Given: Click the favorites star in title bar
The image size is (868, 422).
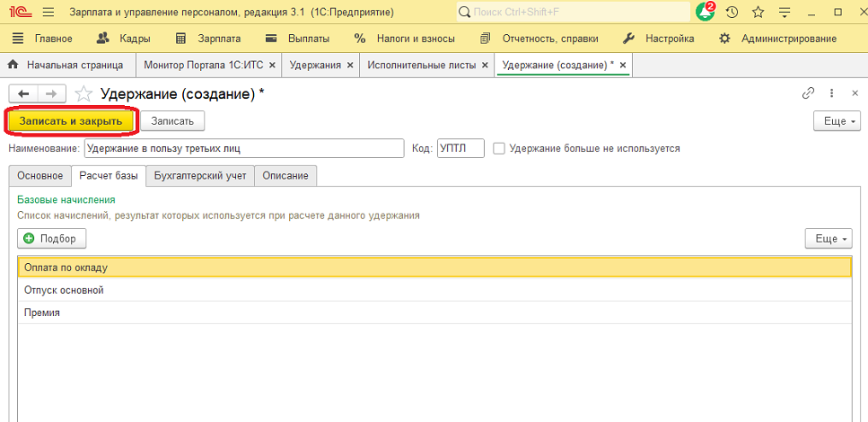Looking at the screenshot, I should point(758,12).
